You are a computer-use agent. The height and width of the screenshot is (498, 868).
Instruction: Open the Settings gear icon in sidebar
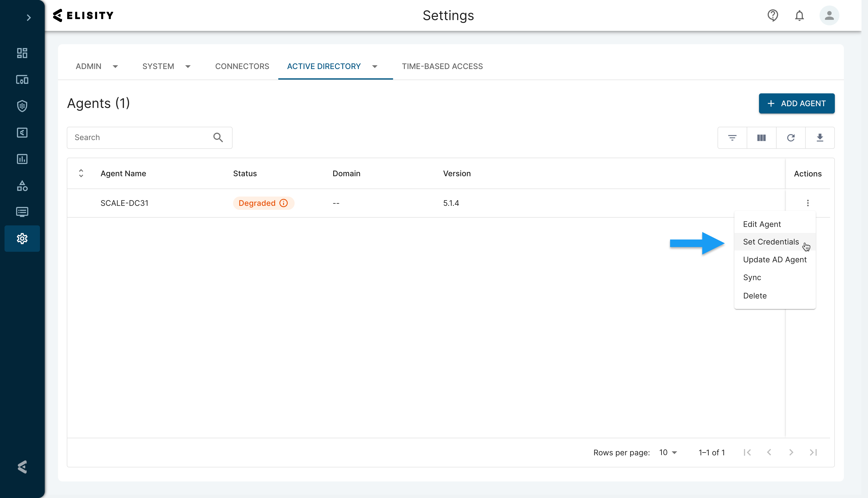click(x=22, y=238)
